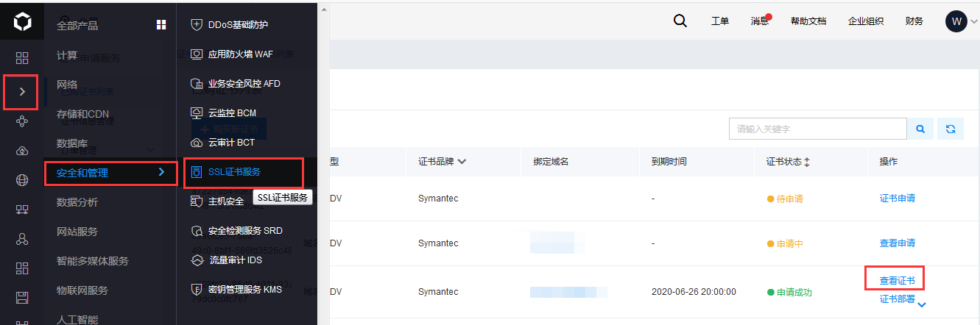The image size is (980, 325).
Task: Click the 流量审计 IDS icon
Action: point(197,260)
